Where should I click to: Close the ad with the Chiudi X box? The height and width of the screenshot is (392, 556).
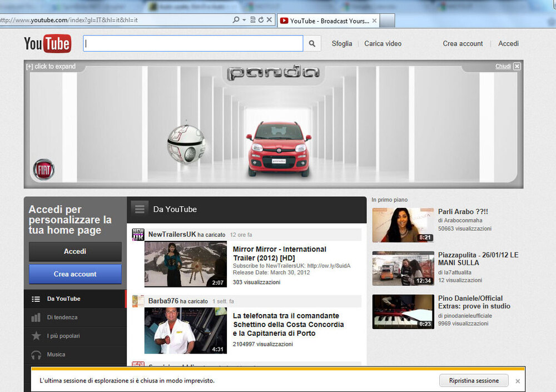tap(517, 67)
